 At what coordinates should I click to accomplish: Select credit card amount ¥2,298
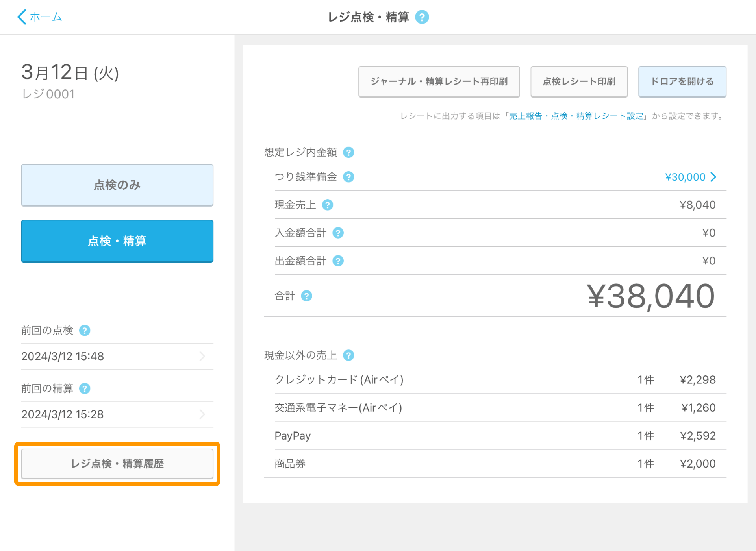pyautogui.click(x=698, y=380)
